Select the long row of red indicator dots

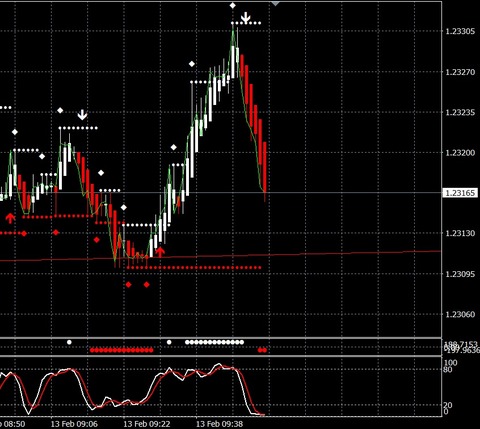coord(122,350)
